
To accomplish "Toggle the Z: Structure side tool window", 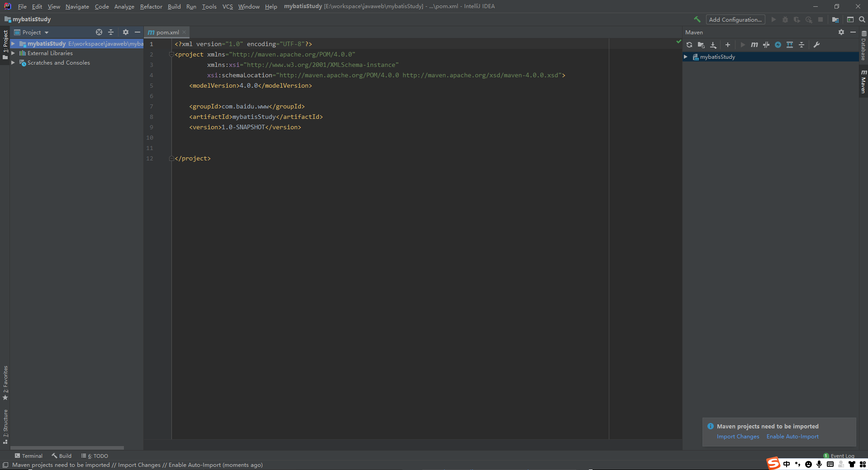I will coord(5,427).
